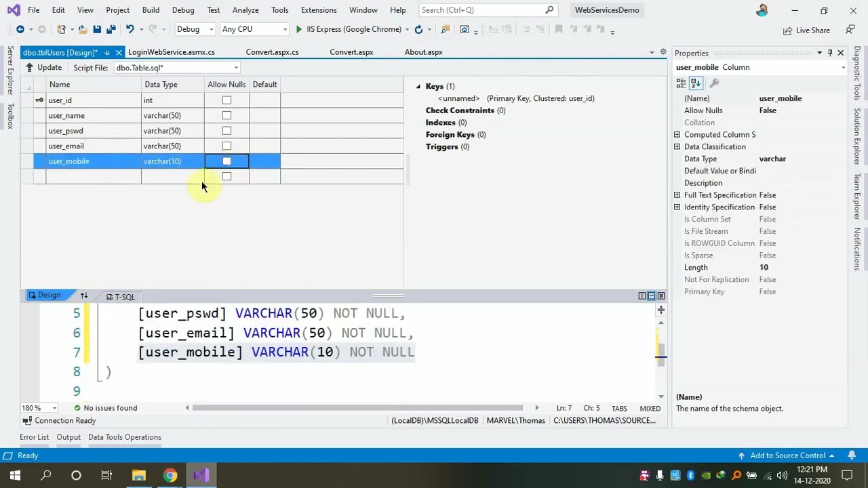Click the browser refresh icon in the toolbar
868x488 pixels.
[418, 29]
